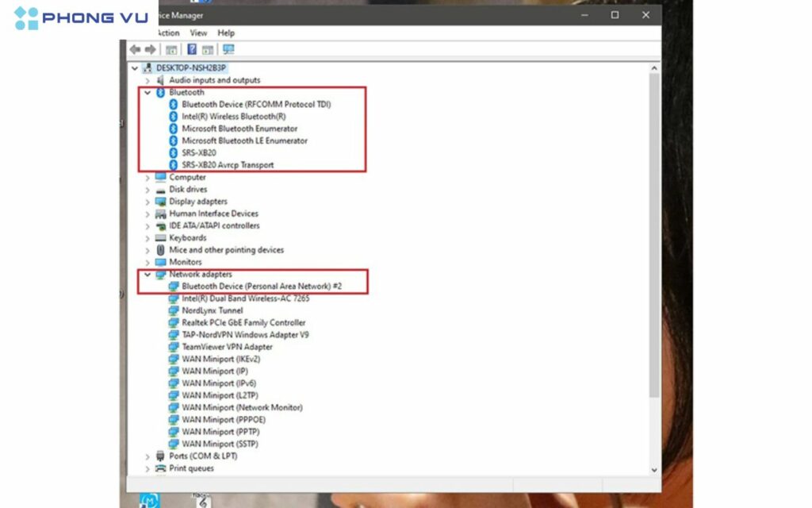Open the Help menu
The width and height of the screenshot is (812, 508).
226,33
